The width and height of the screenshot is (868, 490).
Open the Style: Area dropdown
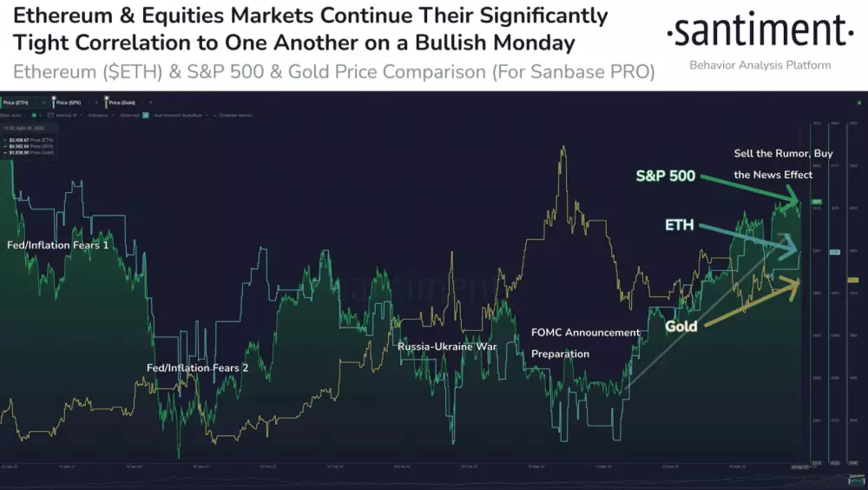pyautogui.click(x=13, y=116)
